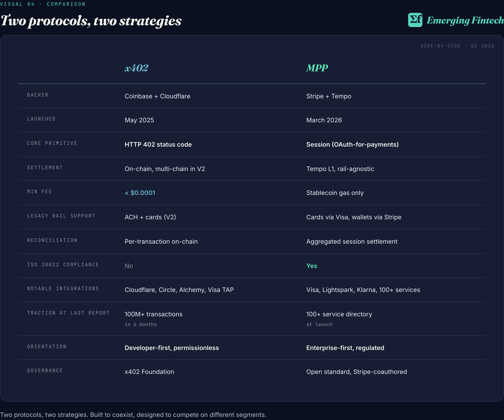Click the green Yes under ISO compliance
504x420 pixels.
click(x=311, y=266)
